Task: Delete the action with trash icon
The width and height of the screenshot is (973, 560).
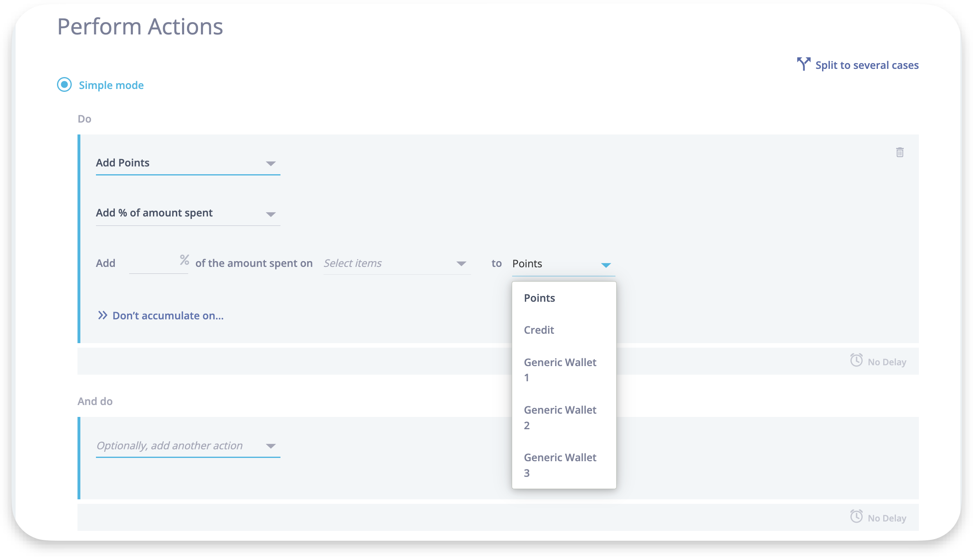Action: point(900,153)
